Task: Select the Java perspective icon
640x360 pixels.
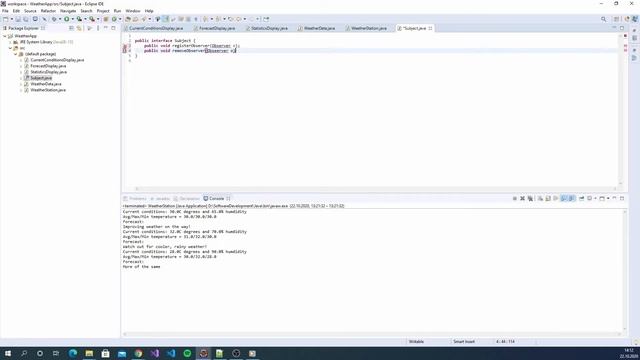Action: click(635, 19)
